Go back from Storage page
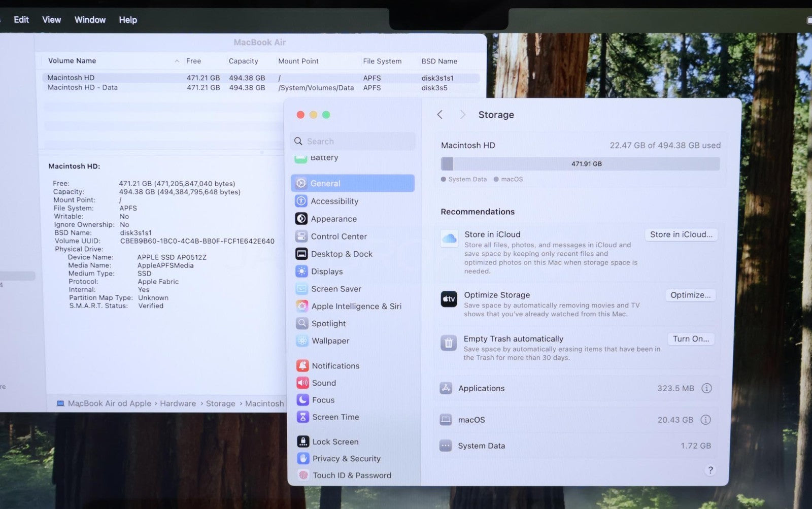 [440, 115]
